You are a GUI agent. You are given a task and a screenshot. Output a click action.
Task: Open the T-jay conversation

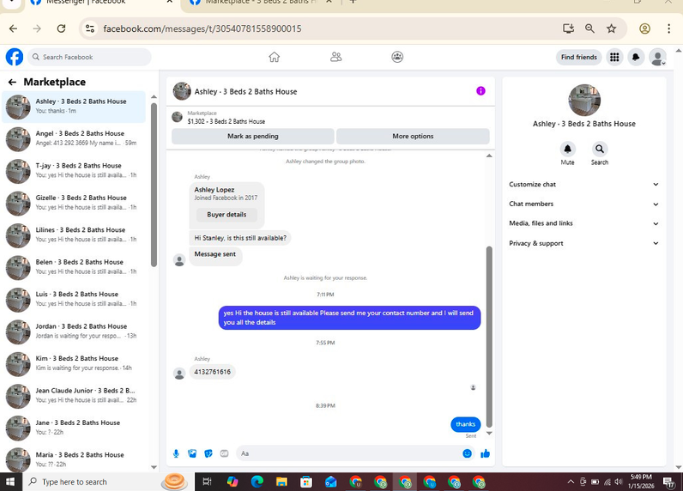74,171
